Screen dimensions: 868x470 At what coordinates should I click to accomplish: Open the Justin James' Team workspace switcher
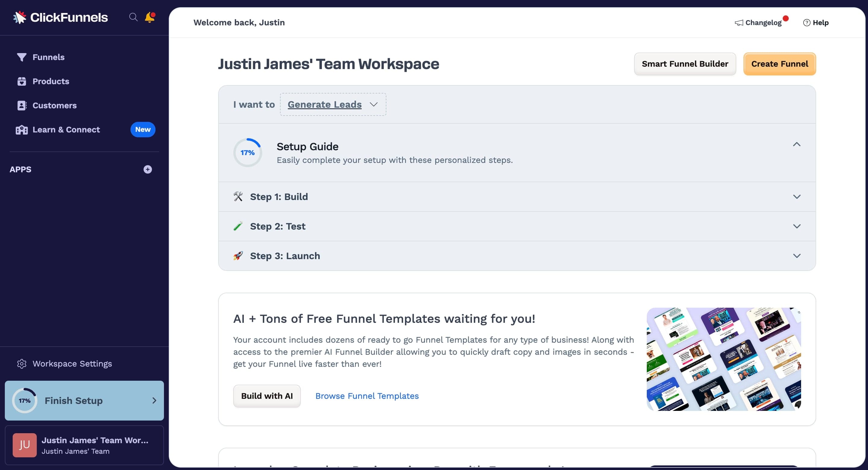click(x=84, y=445)
